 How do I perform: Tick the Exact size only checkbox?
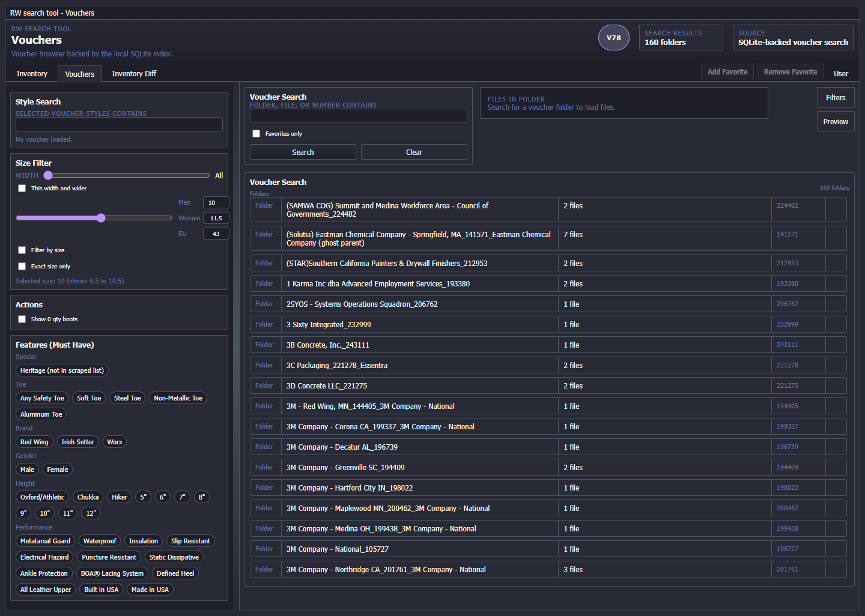(22, 267)
